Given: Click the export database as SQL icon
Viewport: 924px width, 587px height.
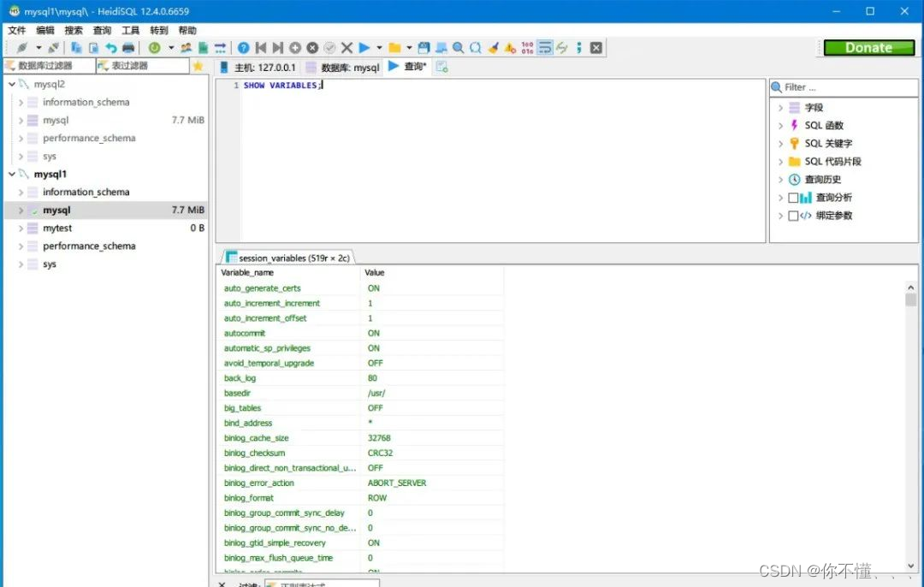Looking at the screenshot, I should pyautogui.click(x=204, y=48).
